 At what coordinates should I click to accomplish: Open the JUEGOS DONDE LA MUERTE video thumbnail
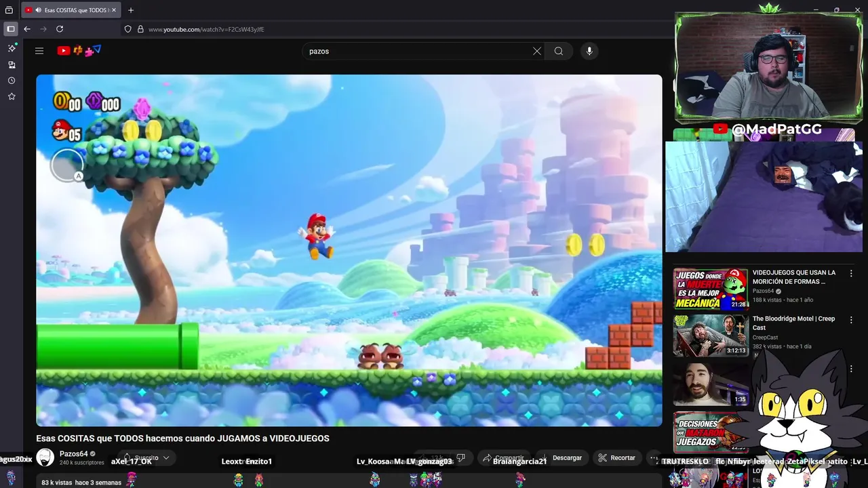pyautogui.click(x=711, y=289)
